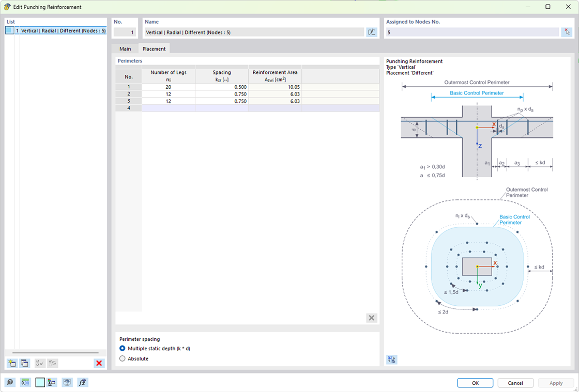Maximize the Edit Punching Reinforcement window
Screen dimensions: 579x392
(548, 7)
